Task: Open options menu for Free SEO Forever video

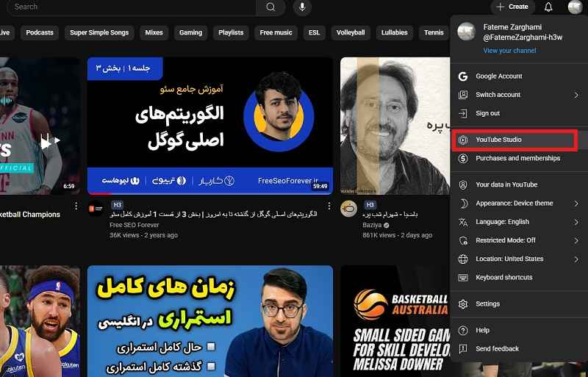Action: pyautogui.click(x=329, y=206)
